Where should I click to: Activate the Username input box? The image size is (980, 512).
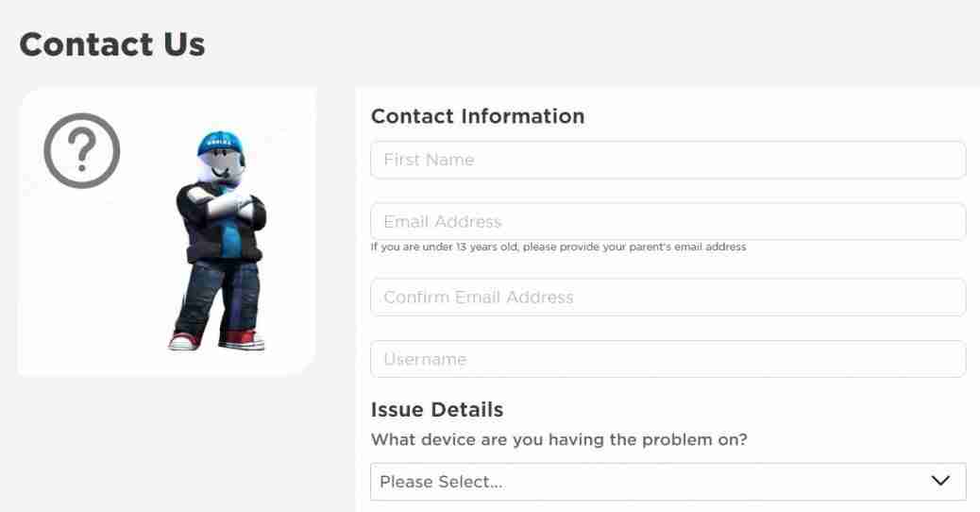[667, 359]
